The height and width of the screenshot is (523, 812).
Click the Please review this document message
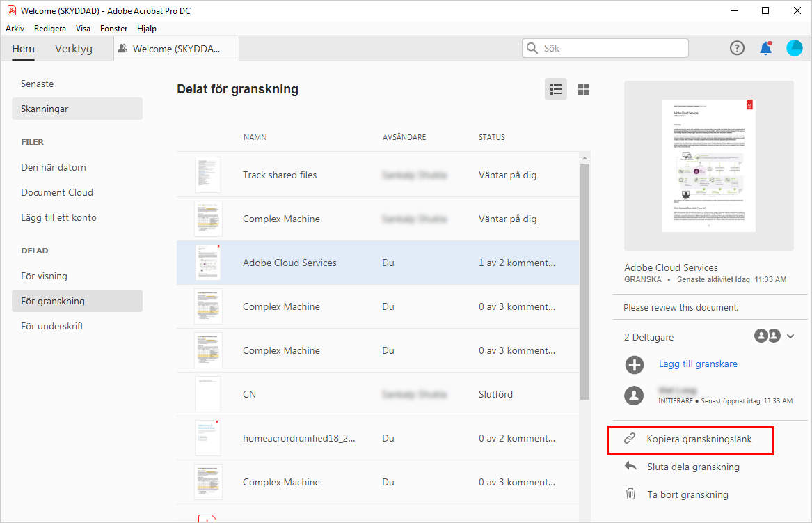[x=681, y=307]
